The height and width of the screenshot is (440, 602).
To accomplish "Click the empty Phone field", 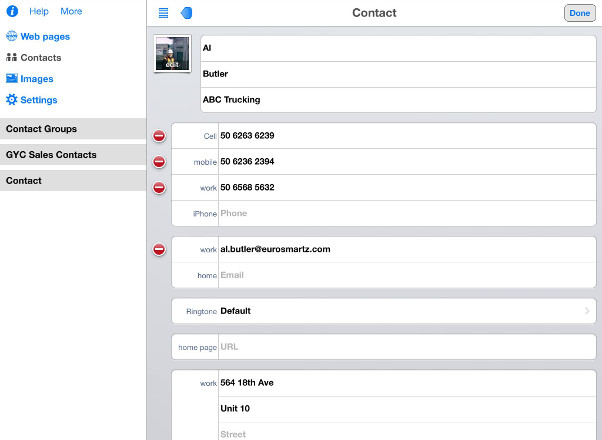I will [x=407, y=213].
